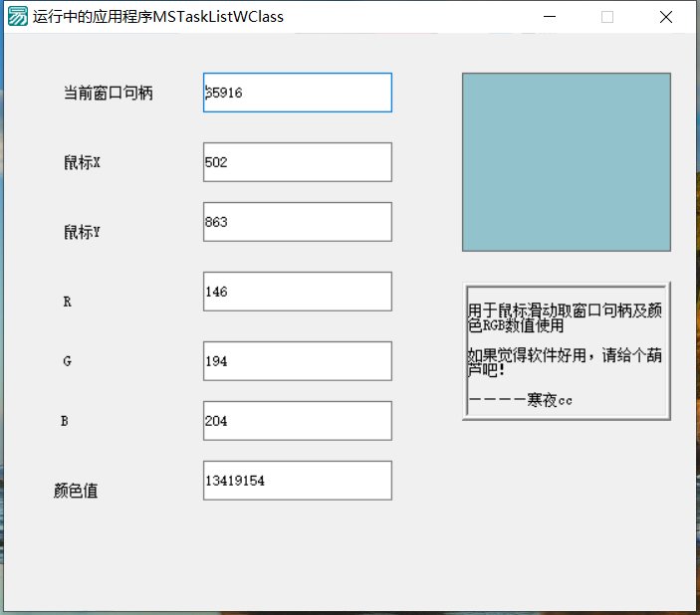Click the R value input showing 146
This screenshot has height=615, width=700.
click(297, 292)
